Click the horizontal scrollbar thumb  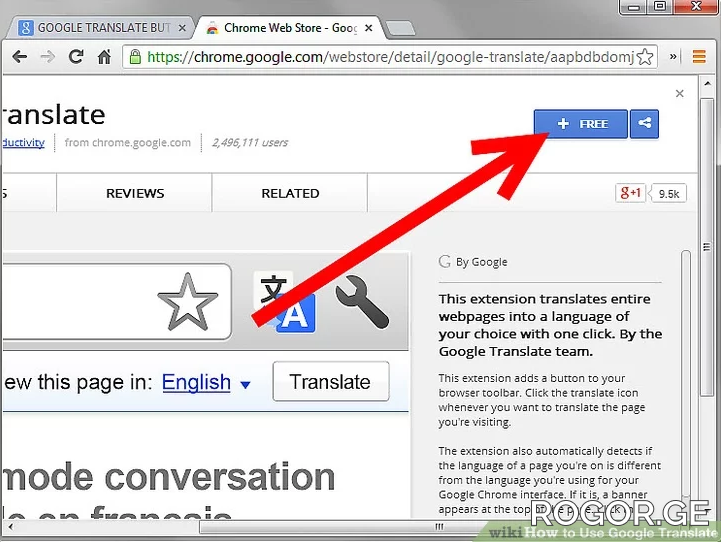coord(439,527)
